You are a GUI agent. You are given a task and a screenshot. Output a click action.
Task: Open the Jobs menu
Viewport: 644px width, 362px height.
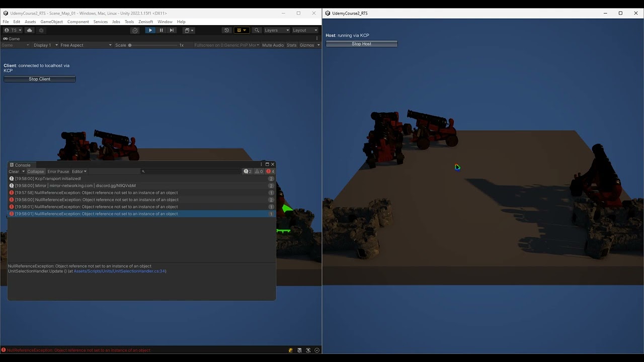[x=116, y=22]
